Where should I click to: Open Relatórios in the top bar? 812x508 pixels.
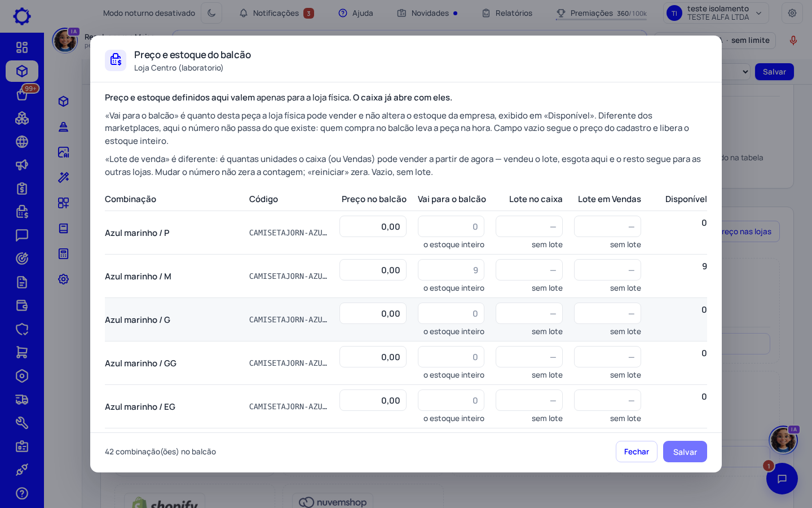507,13
